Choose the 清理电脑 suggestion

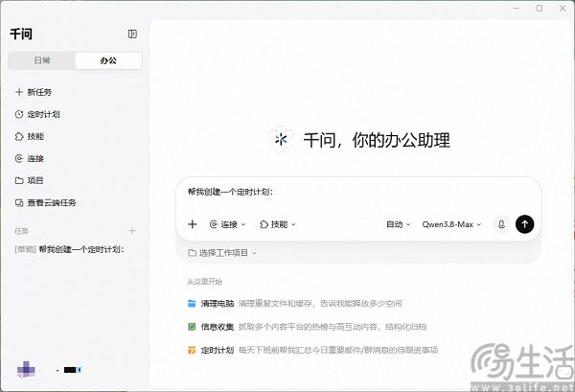point(294,304)
